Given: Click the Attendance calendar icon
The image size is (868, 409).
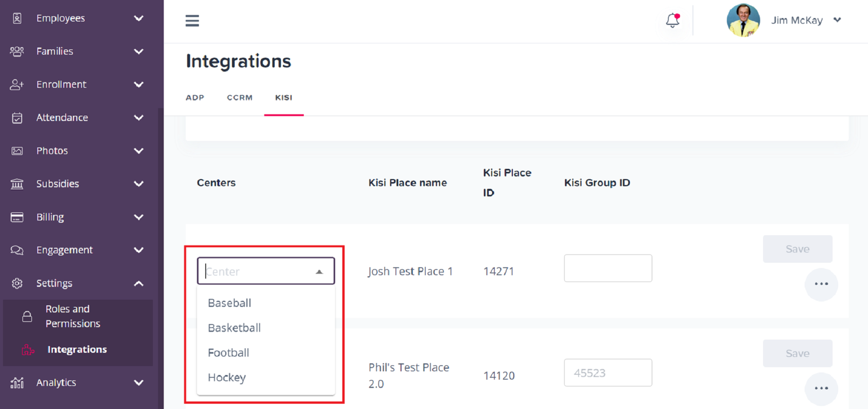Looking at the screenshot, I should (x=17, y=118).
